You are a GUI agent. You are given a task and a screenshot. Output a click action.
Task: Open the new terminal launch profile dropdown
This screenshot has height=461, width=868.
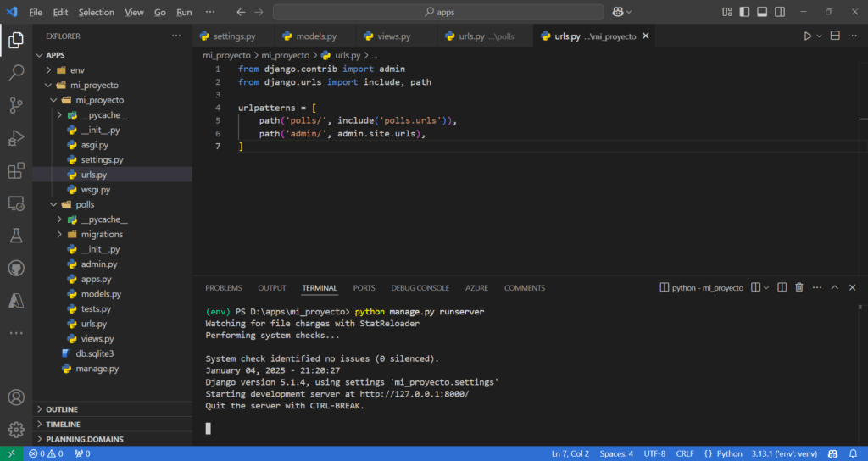point(766,287)
